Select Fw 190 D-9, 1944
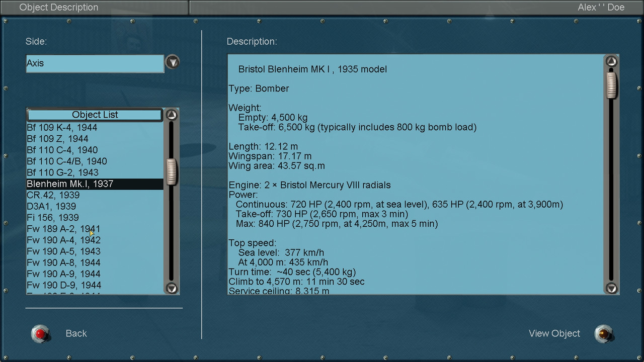The image size is (644, 362). tap(95, 285)
